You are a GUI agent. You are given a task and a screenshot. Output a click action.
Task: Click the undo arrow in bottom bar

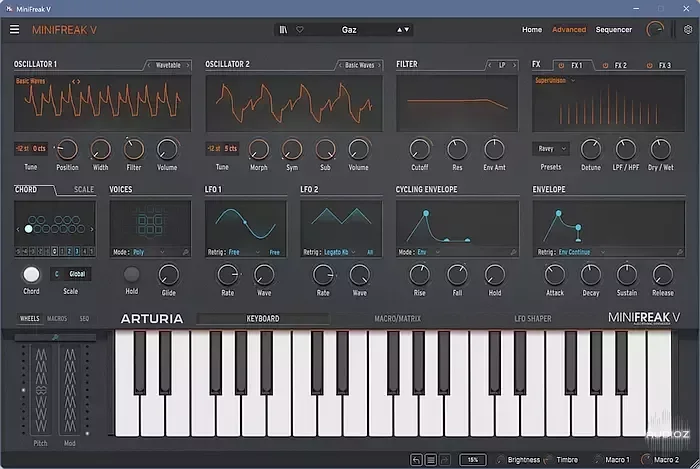416,460
